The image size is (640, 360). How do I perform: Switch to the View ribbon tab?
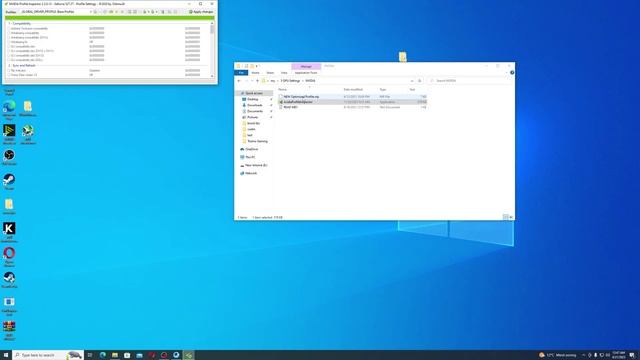(x=284, y=73)
